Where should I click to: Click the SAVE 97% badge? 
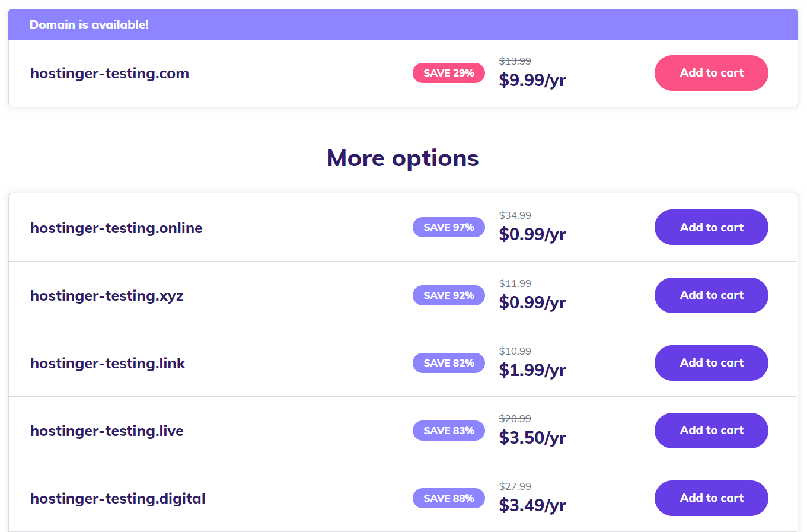tap(448, 227)
